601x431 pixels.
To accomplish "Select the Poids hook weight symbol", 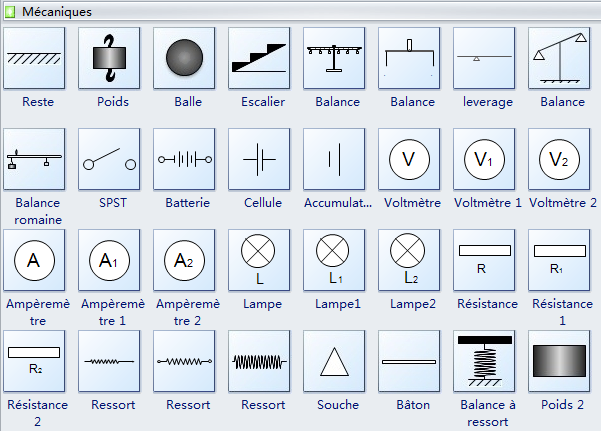I will (109, 58).
